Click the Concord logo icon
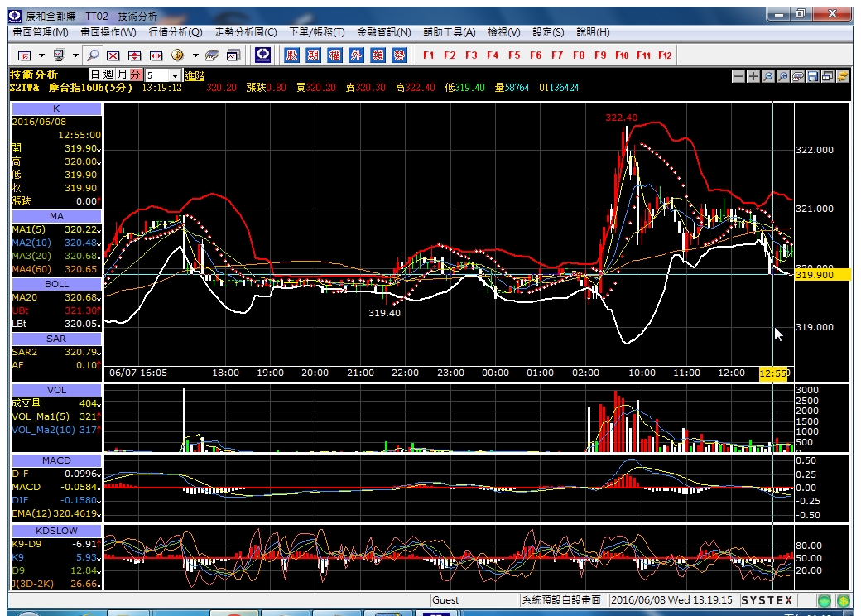 click(x=263, y=55)
